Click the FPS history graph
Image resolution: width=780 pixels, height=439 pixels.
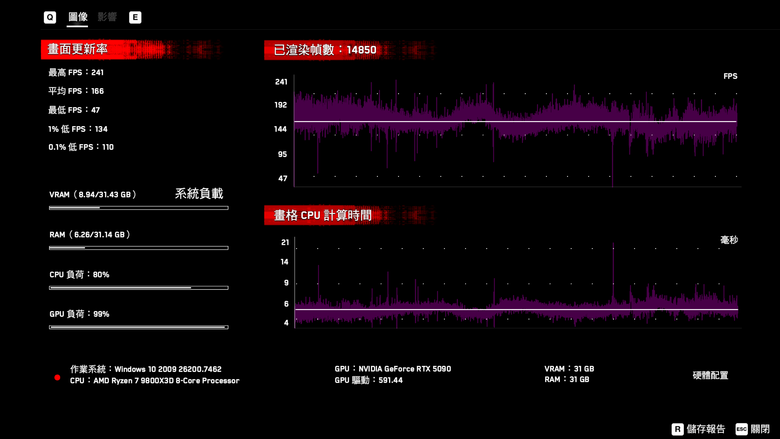[515, 131]
